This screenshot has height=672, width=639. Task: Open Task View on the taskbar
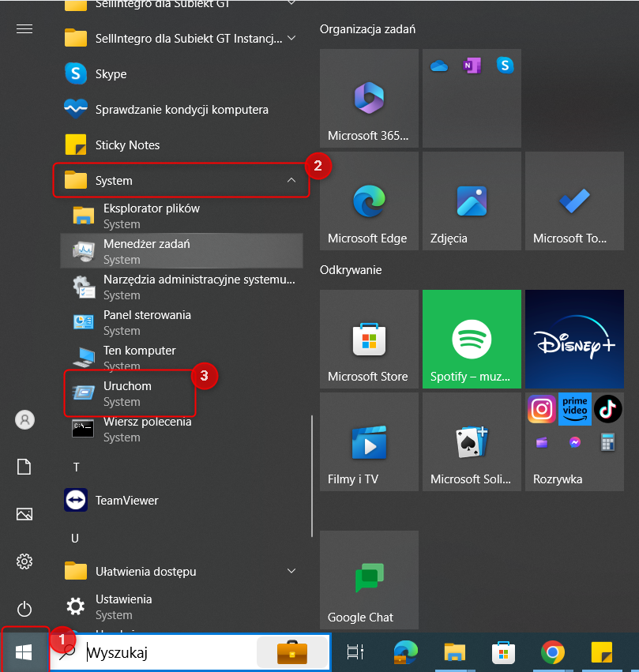pos(355,652)
